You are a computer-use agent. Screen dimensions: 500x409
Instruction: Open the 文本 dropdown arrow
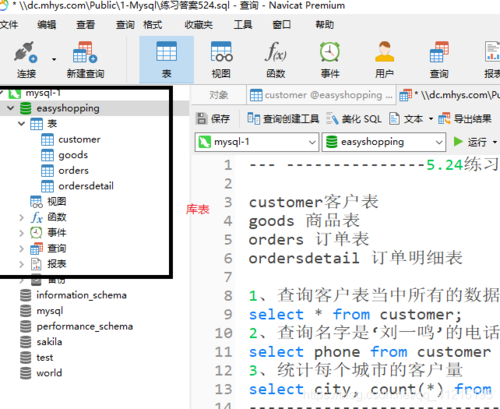pyautogui.click(x=430, y=119)
